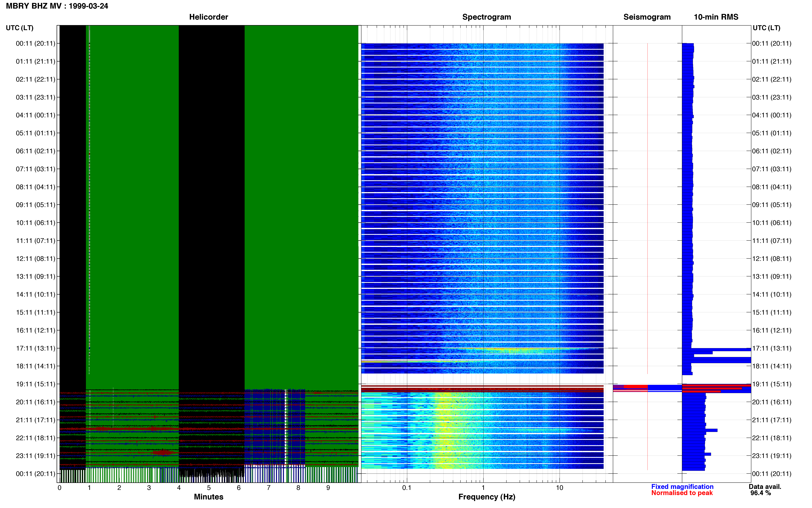812x508 pixels.
Task: Select left time label '13:11 (09:11)'
Action: 36,277
